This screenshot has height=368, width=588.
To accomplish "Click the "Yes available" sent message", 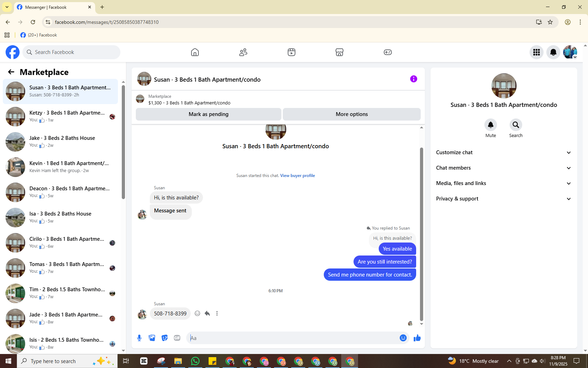I will click(397, 249).
